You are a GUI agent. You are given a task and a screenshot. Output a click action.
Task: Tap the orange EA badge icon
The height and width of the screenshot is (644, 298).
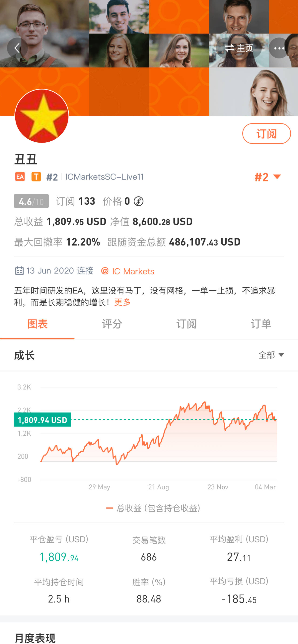(20, 177)
